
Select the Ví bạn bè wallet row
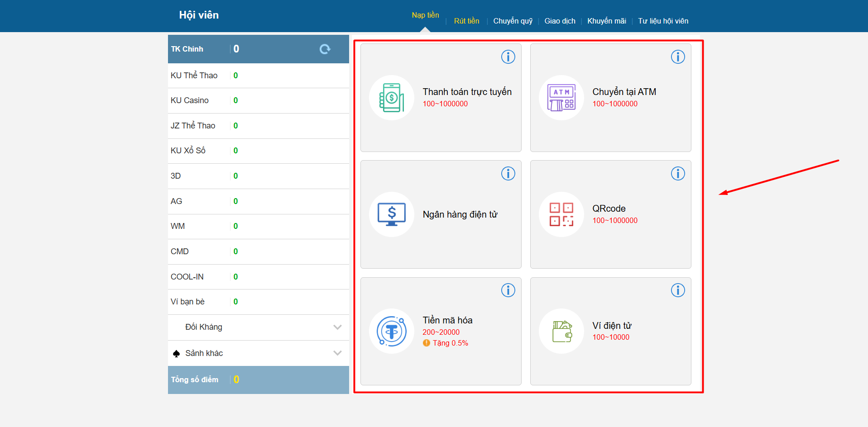pyautogui.click(x=258, y=302)
